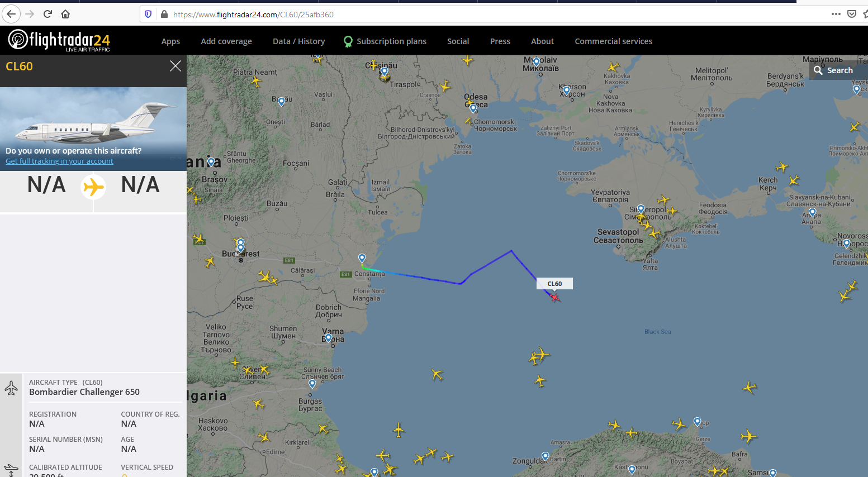Go to browser home page icon

point(65,14)
